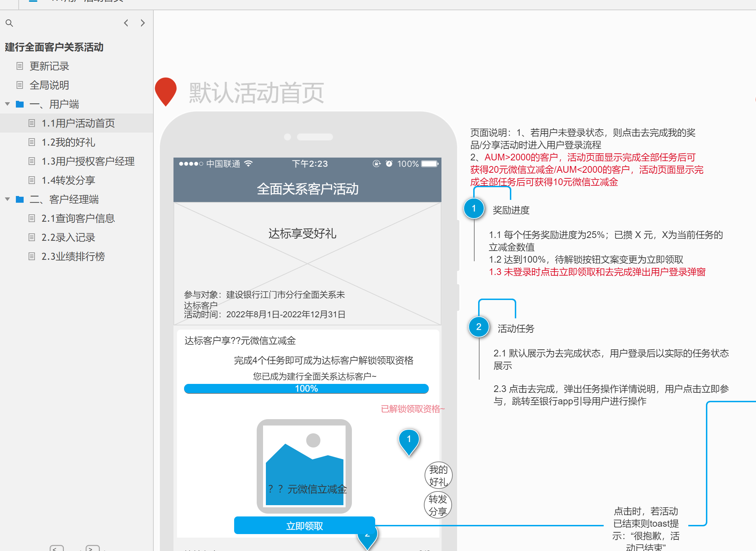Click the 达标客户享??元微信立减金 text
Image resolution: width=756 pixels, height=551 pixels.
click(x=240, y=341)
